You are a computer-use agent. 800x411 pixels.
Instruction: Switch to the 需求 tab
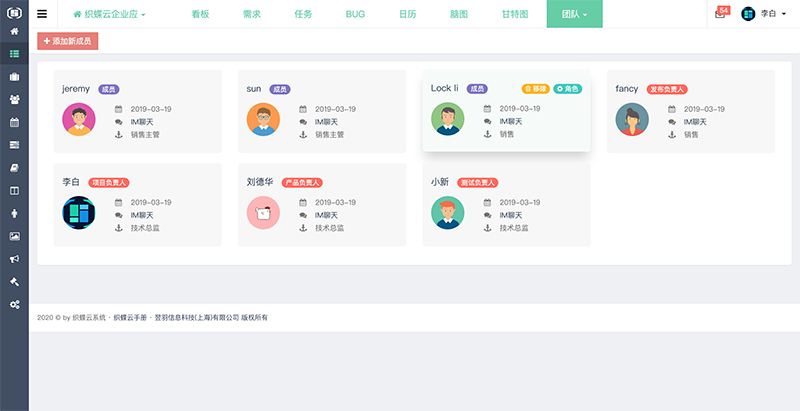252,14
